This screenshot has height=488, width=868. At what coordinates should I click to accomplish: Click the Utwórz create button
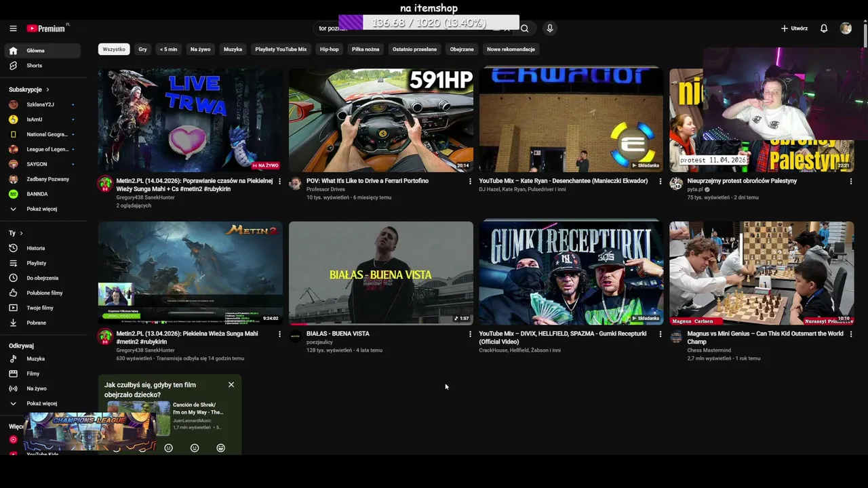(x=794, y=28)
